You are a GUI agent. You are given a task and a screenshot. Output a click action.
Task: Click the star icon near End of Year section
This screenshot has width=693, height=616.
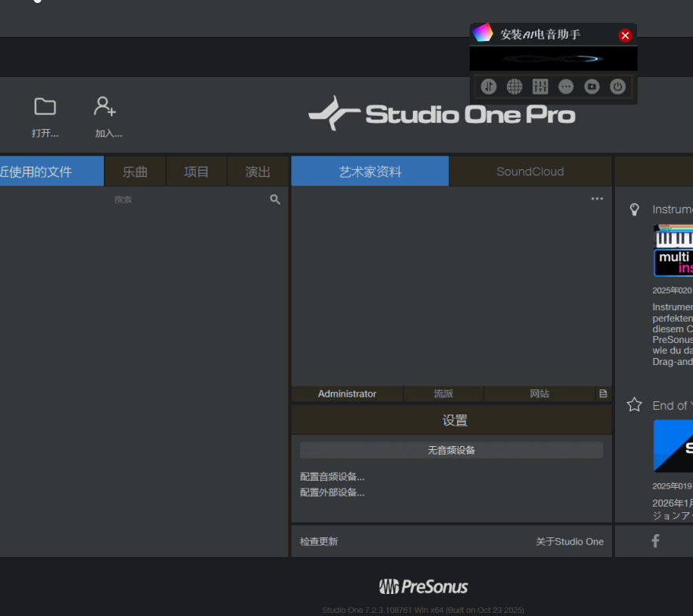click(x=634, y=404)
